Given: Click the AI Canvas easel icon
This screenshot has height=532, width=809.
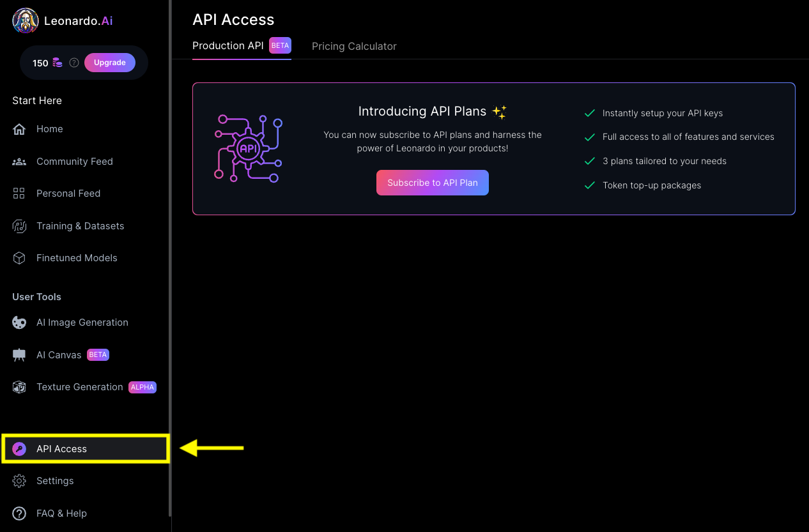Looking at the screenshot, I should tap(19, 355).
